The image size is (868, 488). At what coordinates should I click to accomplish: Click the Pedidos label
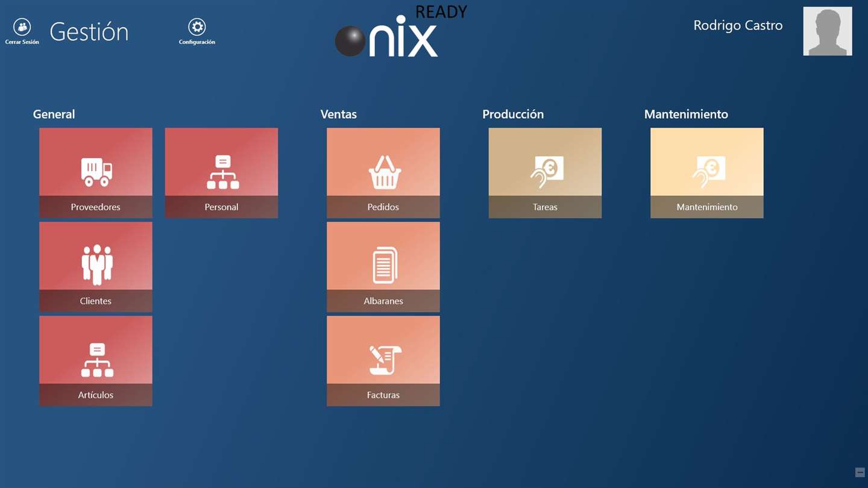[x=383, y=207]
